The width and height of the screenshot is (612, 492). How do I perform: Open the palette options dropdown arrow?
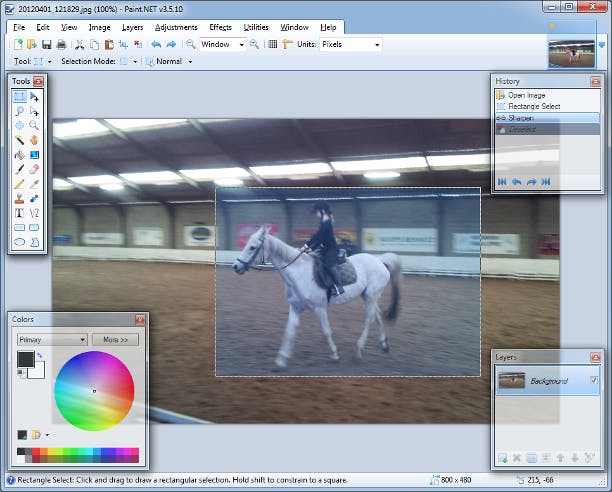click(x=47, y=435)
